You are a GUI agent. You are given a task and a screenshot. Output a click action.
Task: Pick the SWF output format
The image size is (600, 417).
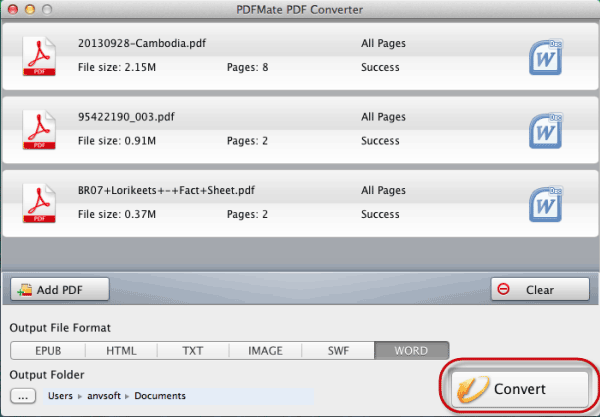(338, 351)
